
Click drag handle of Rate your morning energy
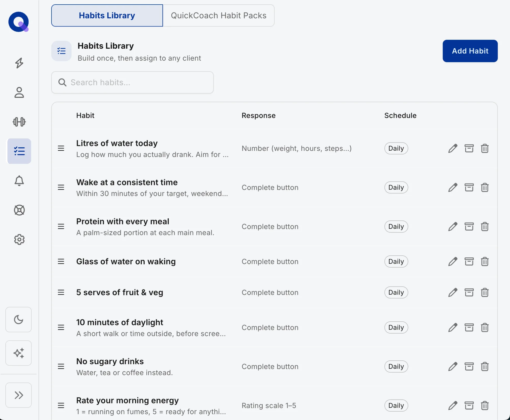61,405
